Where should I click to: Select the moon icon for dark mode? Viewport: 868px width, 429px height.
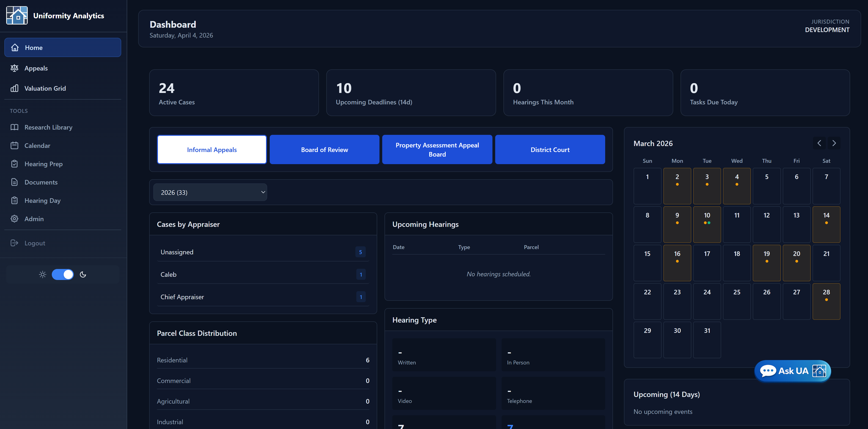point(83,274)
